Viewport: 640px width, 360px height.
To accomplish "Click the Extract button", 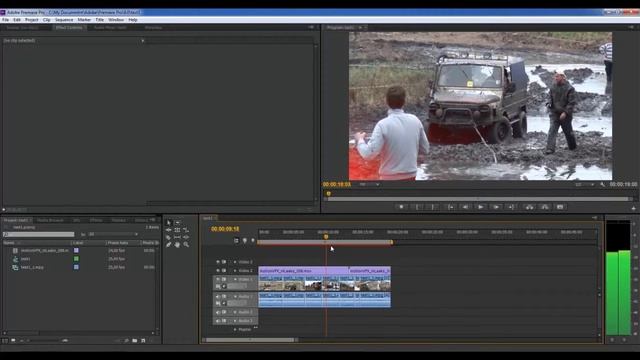I will point(545,207).
